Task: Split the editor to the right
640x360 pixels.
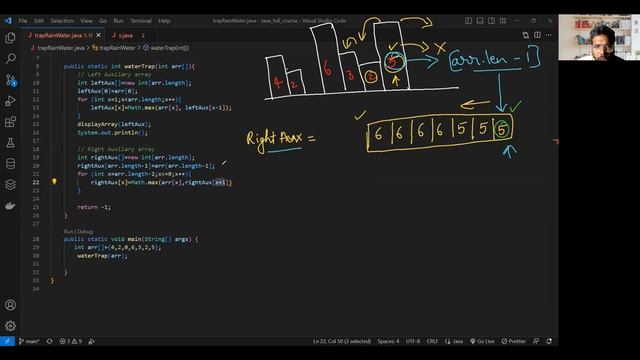Action: (537, 35)
